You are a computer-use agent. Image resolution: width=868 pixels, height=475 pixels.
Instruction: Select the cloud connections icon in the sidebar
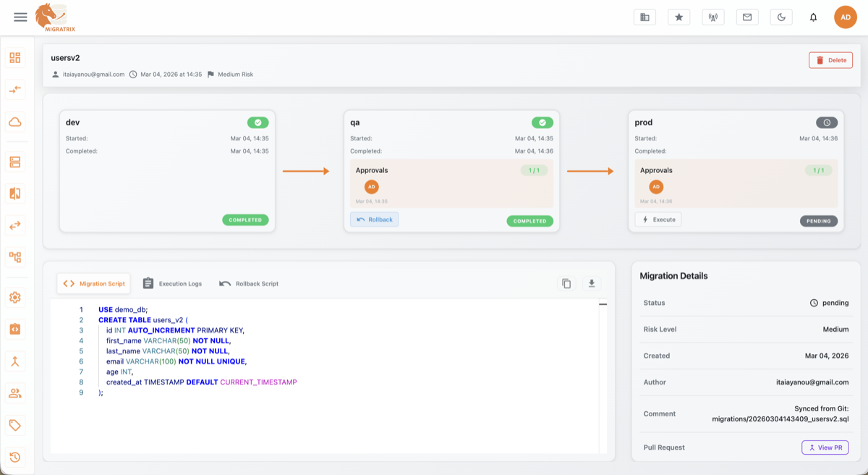[14, 122]
